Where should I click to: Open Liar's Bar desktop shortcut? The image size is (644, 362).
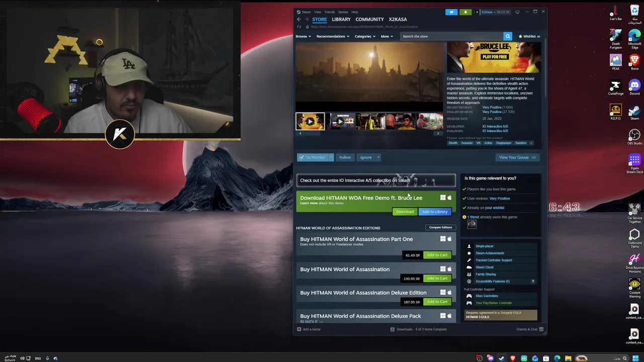(x=616, y=12)
